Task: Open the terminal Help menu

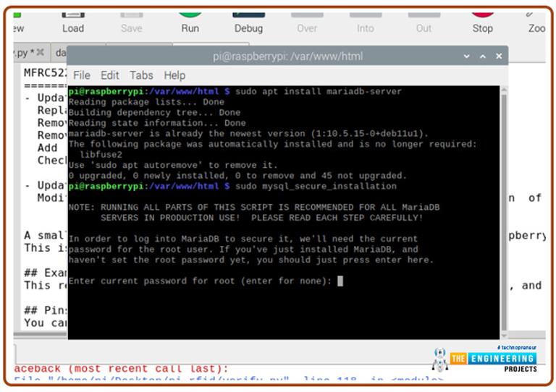Action: (174, 75)
